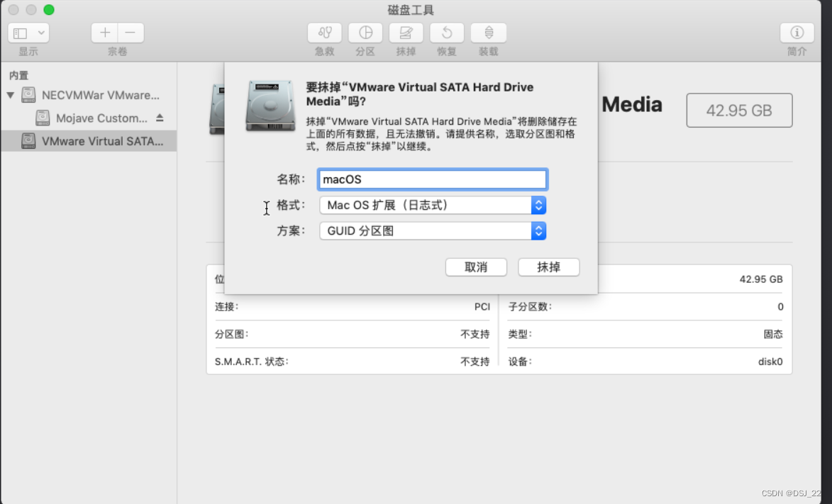Viewport: 832px width, 504px height.
Task: Click the 内置 sidebar section header
Action: point(18,75)
